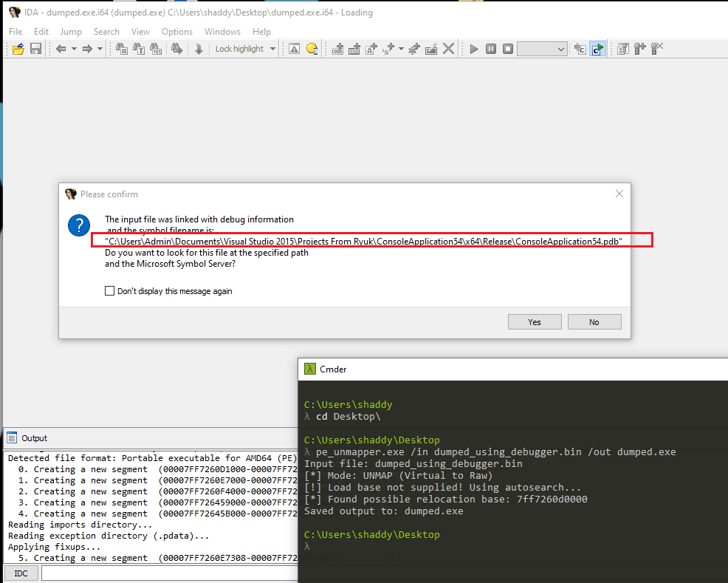Open the Options menu
This screenshot has height=583, width=728.
pos(177,32)
